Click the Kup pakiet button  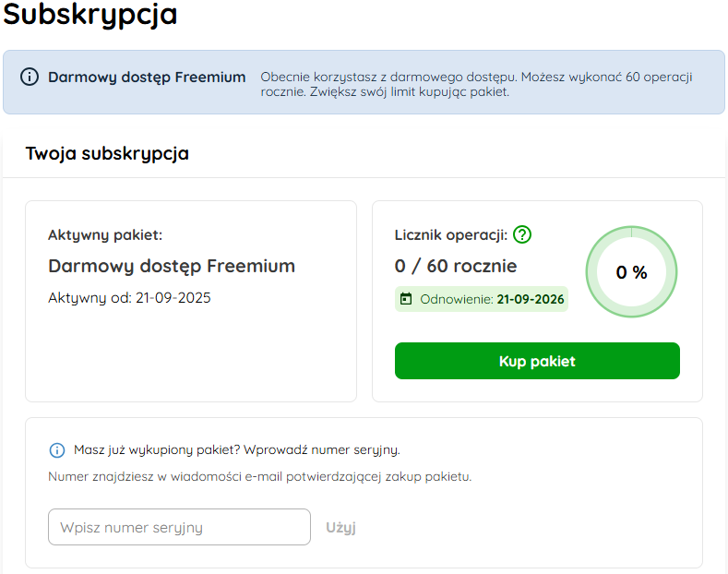(x=537, y=361)
